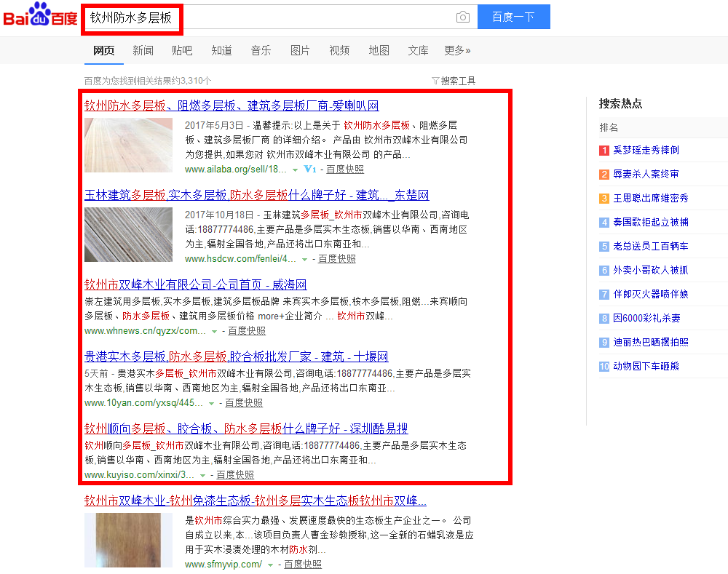This screenshot has height=574, width=728.
Task: Click the stacked boards thumbnail of 东楚网 result
Action: point(129,235)
